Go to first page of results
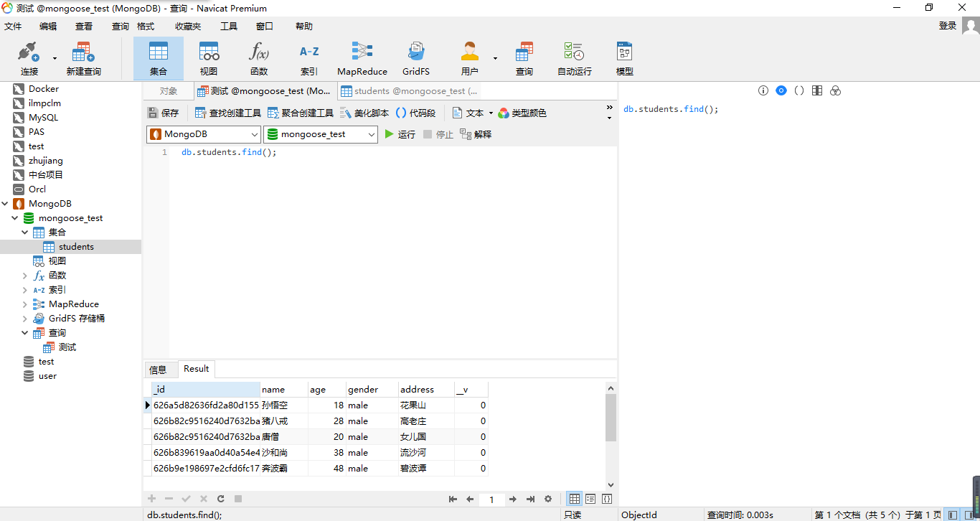Image resolution: width=980 pixels, height=521 pixels. 453,499
